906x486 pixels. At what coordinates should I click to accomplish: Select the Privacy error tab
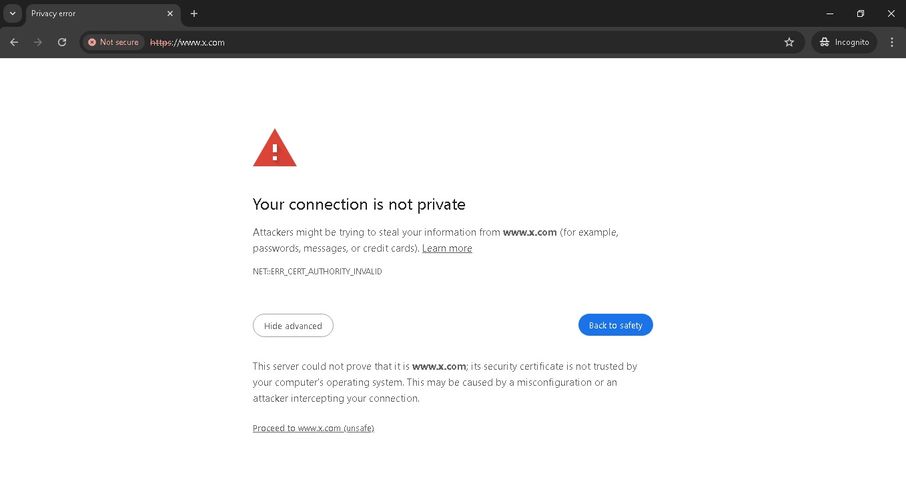(x=90, y=14)
